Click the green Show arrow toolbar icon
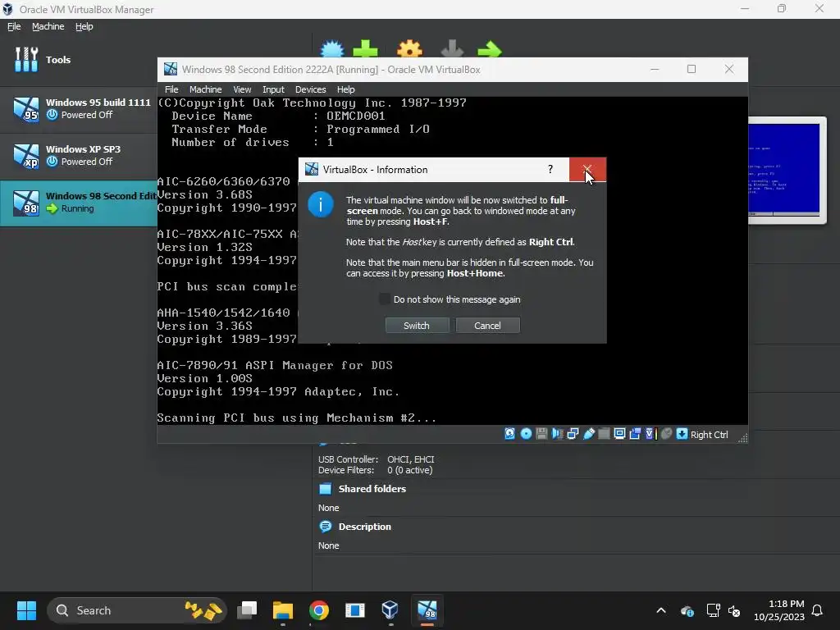 (x=489, y=49)
